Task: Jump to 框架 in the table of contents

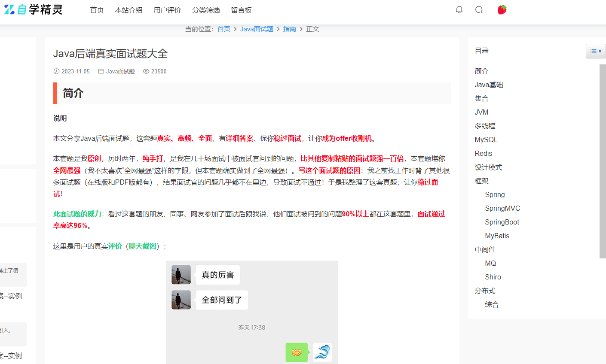Action: coord(481,181)
